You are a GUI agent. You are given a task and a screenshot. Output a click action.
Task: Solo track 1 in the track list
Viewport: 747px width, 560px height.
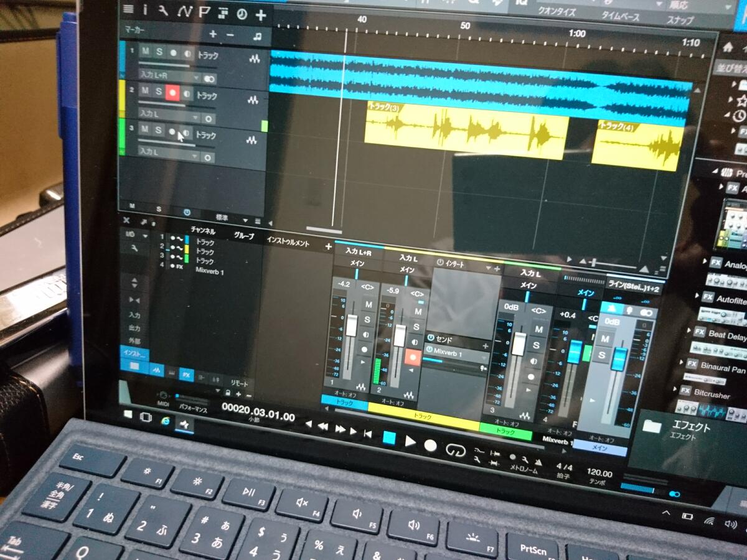pos(159,52)
